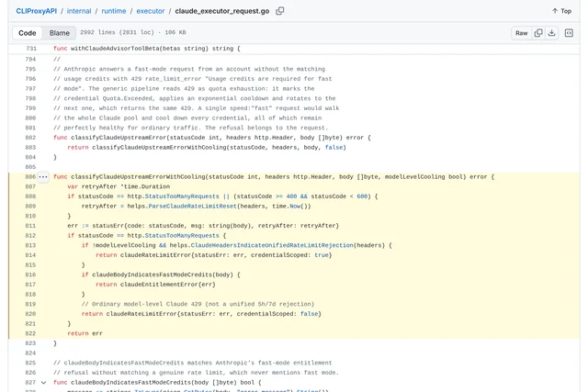The height and width of the screenshot is (392, 588).
Task: Click ParseClaudeRateLimitReset on line 809
Action: (x=192, y=207)
